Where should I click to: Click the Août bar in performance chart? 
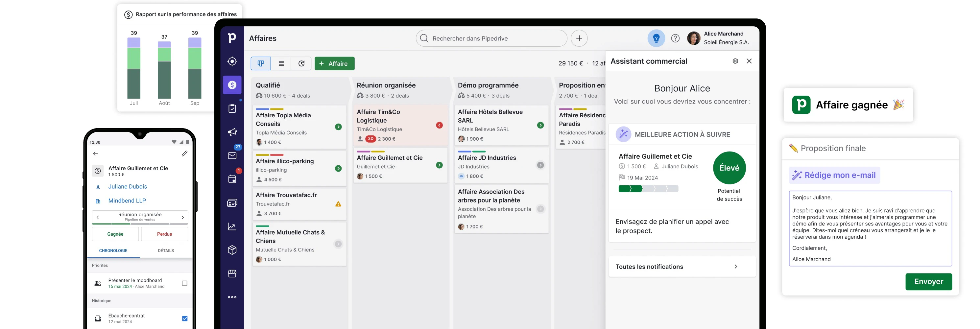(x=164, y=70)
